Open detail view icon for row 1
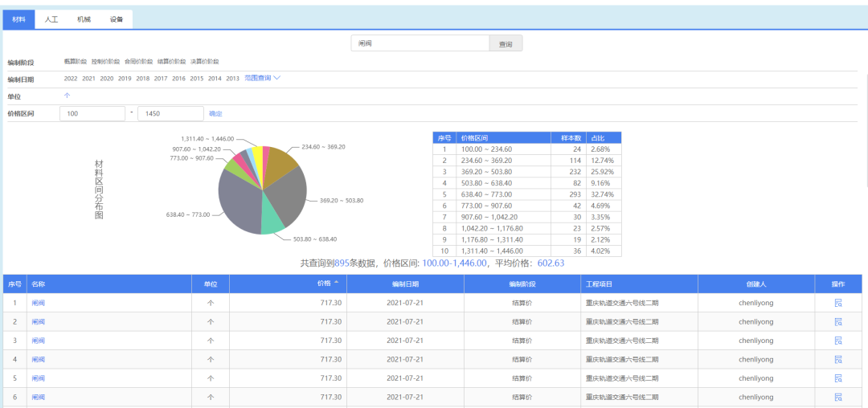The image size is (868, 408). 838,303
